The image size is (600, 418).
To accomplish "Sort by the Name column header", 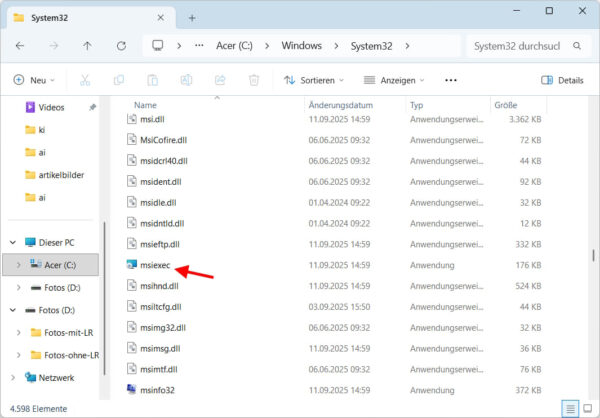I will click(145, 105).
